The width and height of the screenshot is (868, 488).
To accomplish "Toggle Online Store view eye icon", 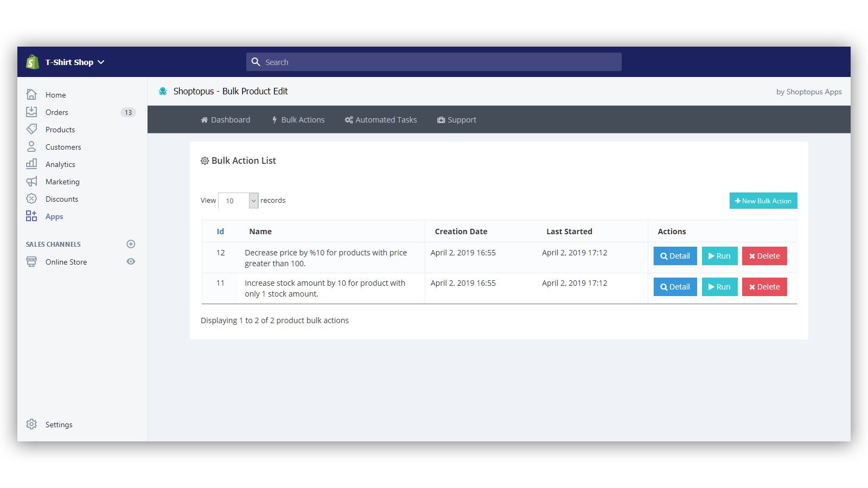I will (x=131, y=261).
